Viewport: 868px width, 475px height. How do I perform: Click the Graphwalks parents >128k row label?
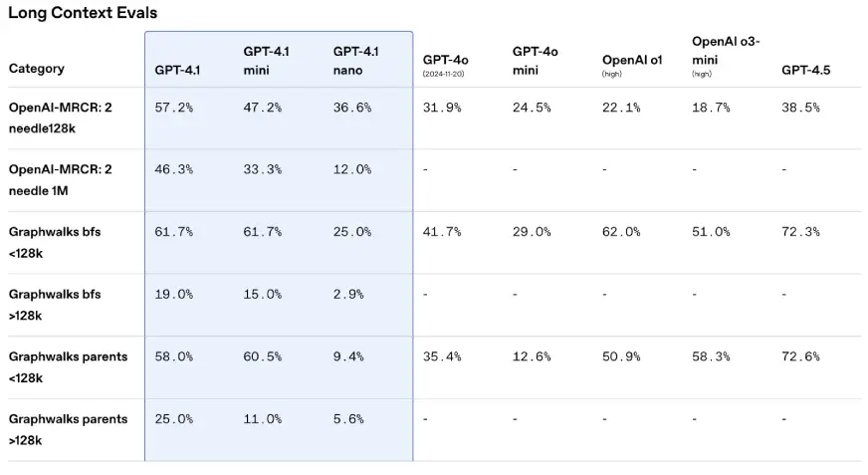pos(68,429)
